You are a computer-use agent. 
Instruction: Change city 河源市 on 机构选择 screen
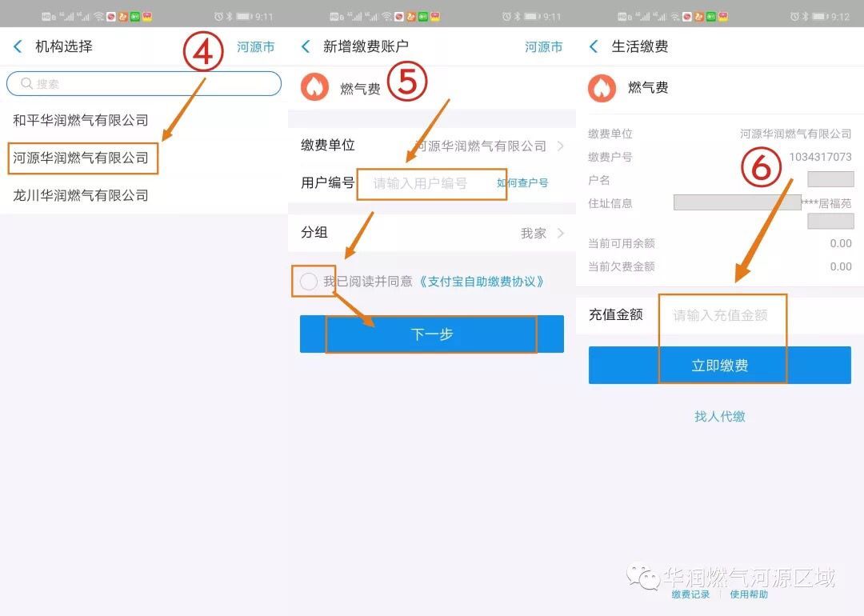pos(255,47)
